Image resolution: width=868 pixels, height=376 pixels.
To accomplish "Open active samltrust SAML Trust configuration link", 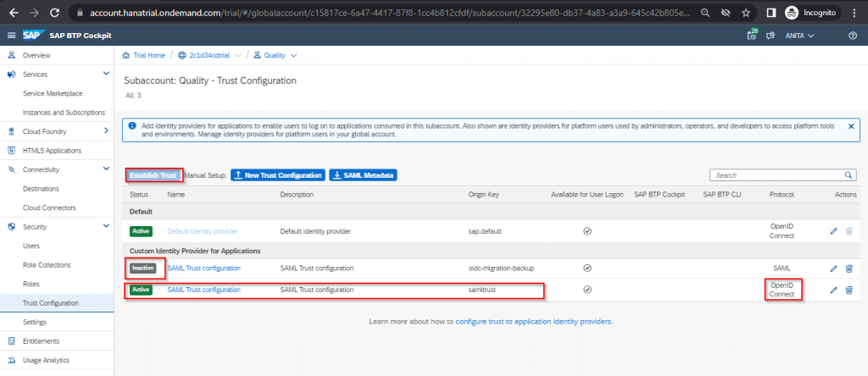I will click(x=203, y=289).
